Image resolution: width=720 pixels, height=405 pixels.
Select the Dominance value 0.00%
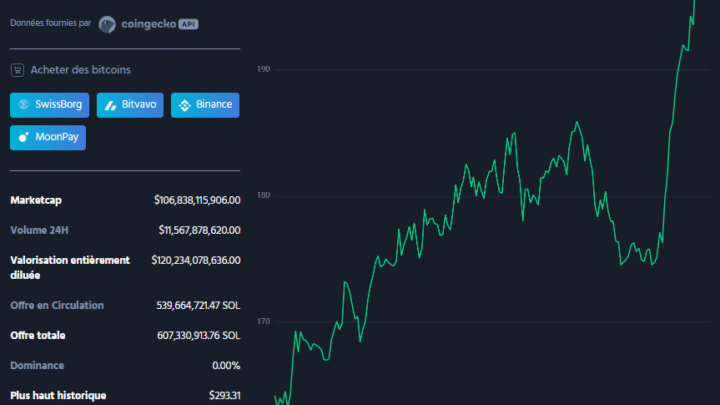coord(226,366)
